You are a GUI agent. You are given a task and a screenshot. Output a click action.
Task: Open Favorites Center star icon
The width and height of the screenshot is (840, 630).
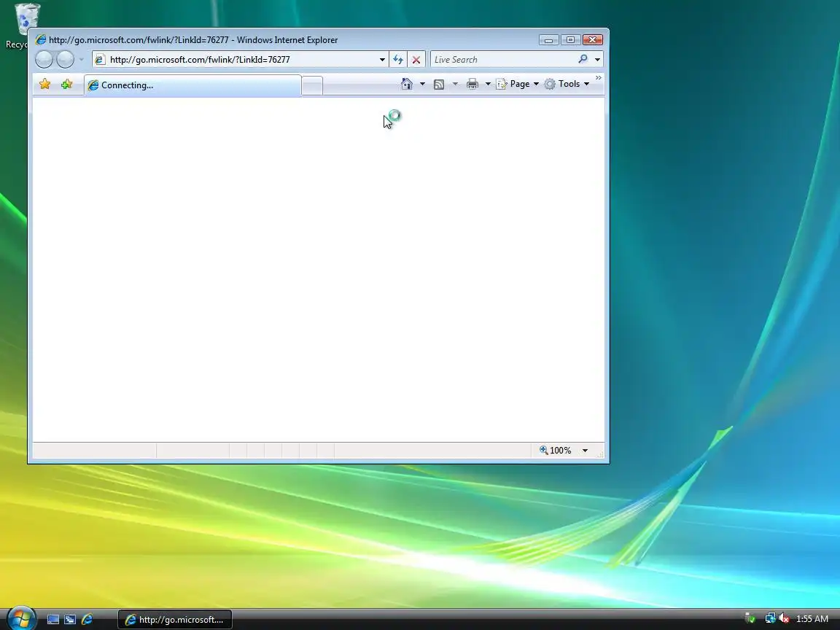45,84
